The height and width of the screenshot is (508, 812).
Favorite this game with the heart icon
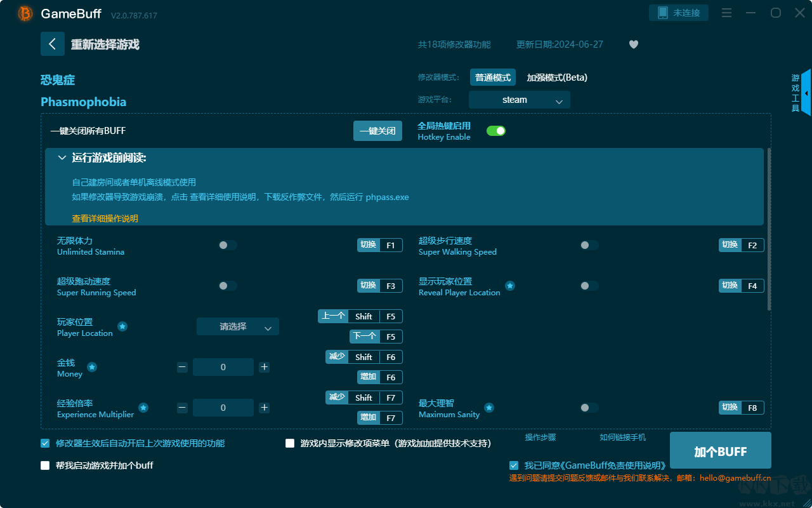[x=633, y=44]
